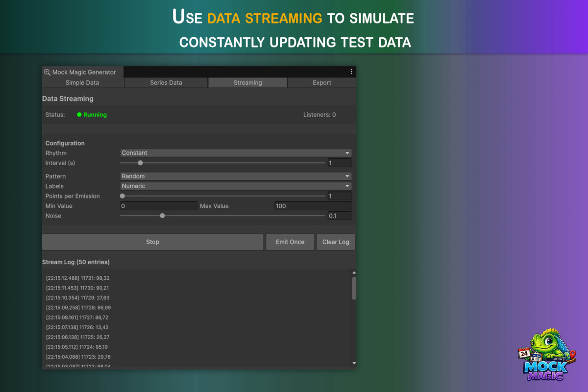Clear the stream log
588x392 pixels.
coord(336,242)
